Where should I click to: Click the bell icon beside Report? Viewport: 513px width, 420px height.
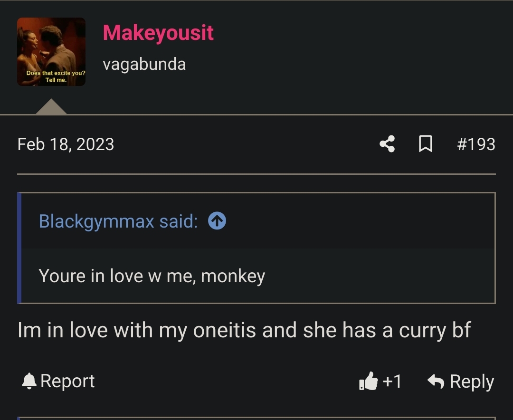pos(29,381)
